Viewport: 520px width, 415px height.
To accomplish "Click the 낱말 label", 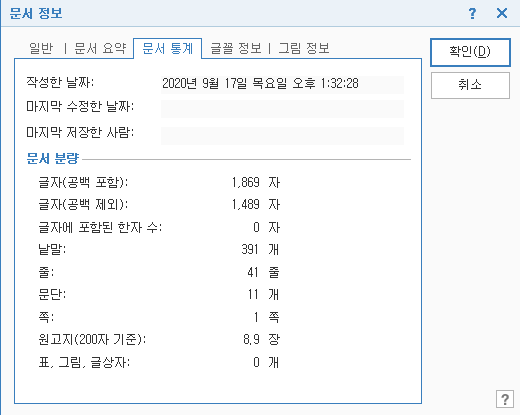I will coord(52,249).
